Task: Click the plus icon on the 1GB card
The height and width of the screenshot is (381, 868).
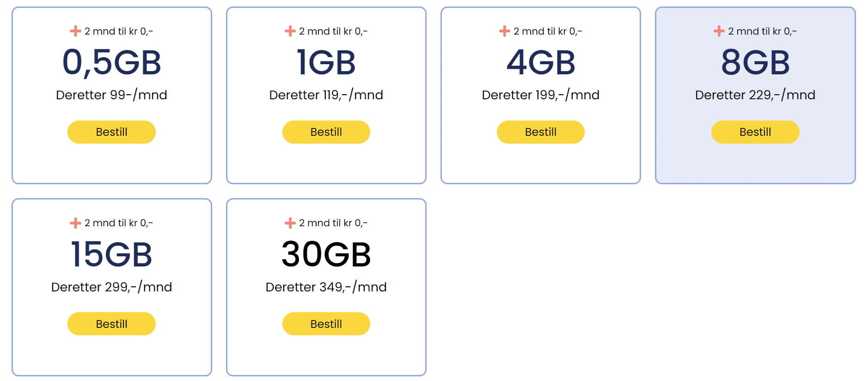Action: 290,31
